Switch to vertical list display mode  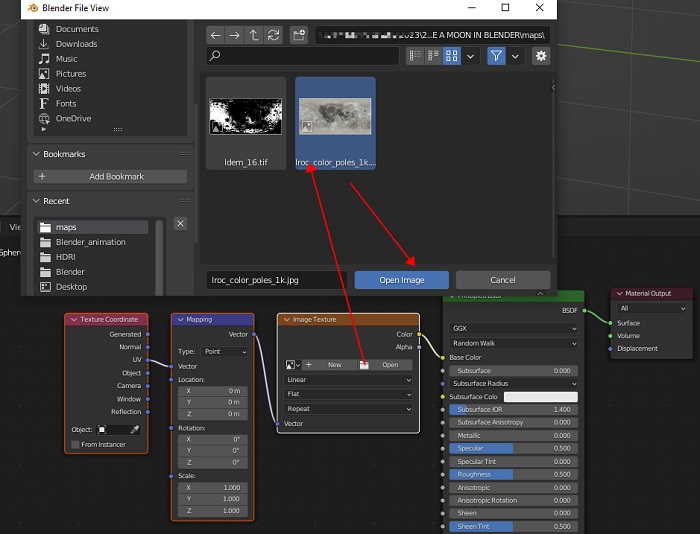click(x=416, y=57)
